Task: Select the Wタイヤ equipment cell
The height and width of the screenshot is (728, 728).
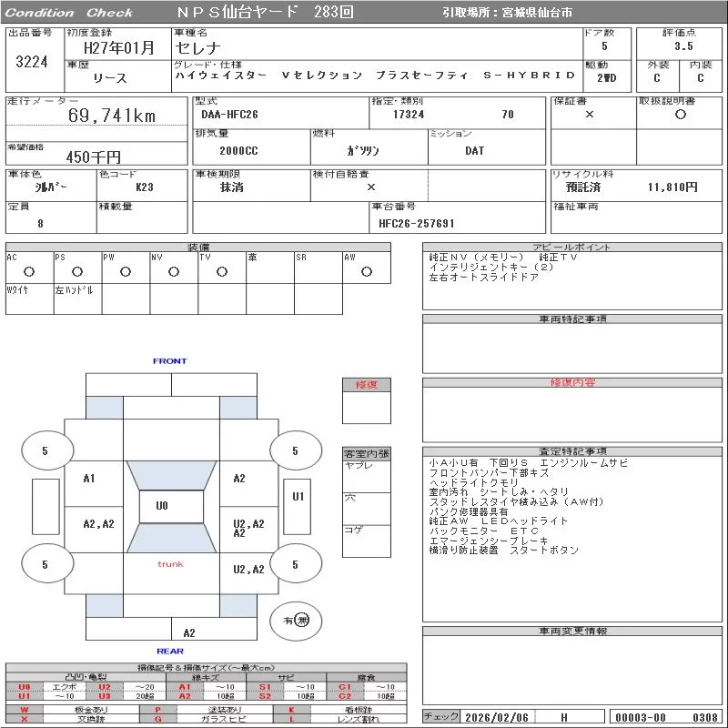Action: (30, 299)
